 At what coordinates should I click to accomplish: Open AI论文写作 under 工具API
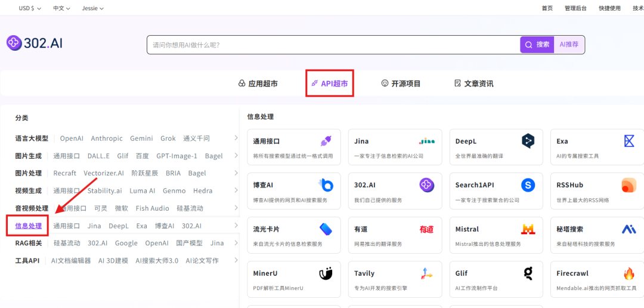coord(202,261)
